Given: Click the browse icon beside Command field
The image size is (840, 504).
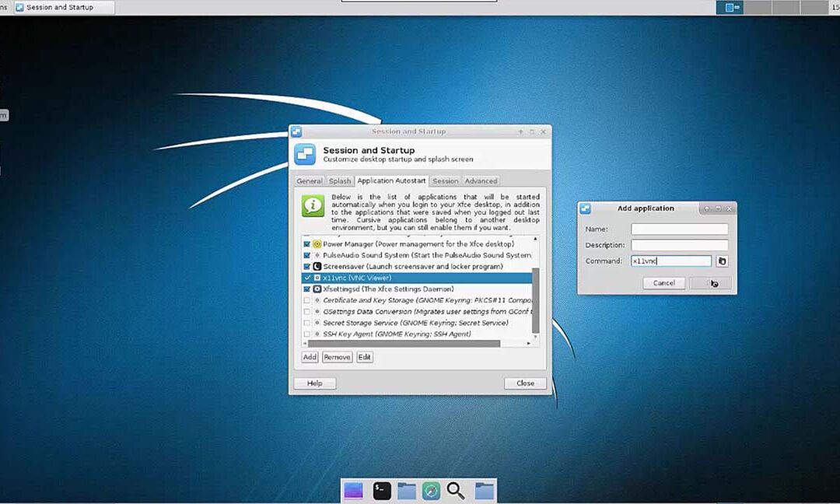Looking at the screenshot, I should (722, 261).
